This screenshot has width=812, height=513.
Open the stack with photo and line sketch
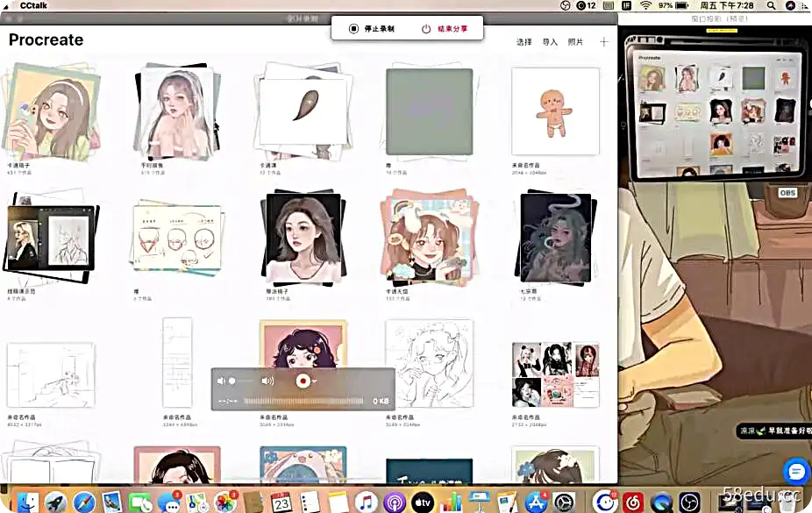(51, 239)
